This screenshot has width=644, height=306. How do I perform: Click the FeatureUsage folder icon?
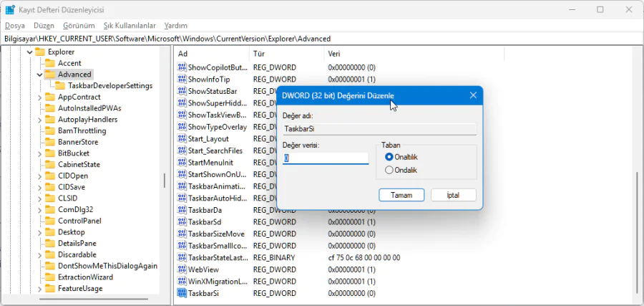click(x=49, y=288)
